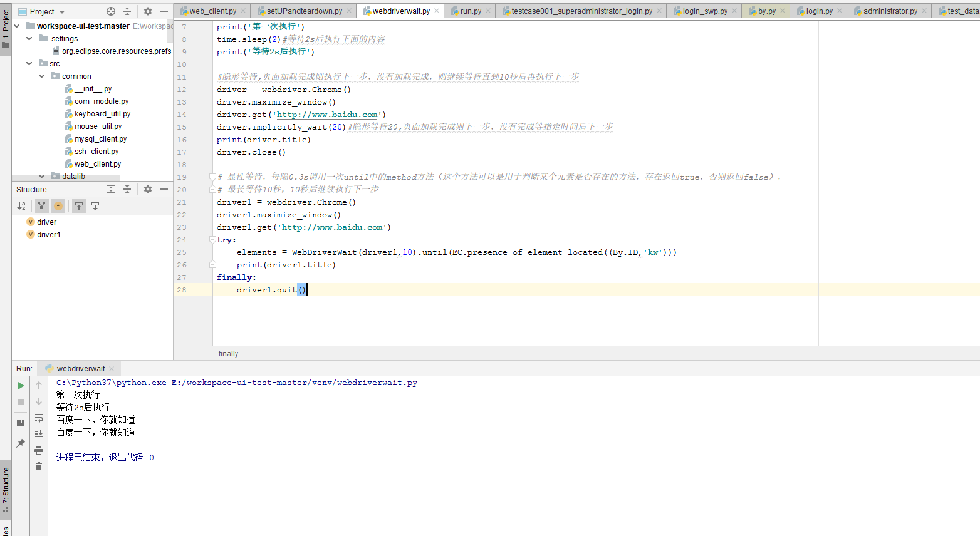
Task: Select driver variable in Structure
Action: pos(46,222)
